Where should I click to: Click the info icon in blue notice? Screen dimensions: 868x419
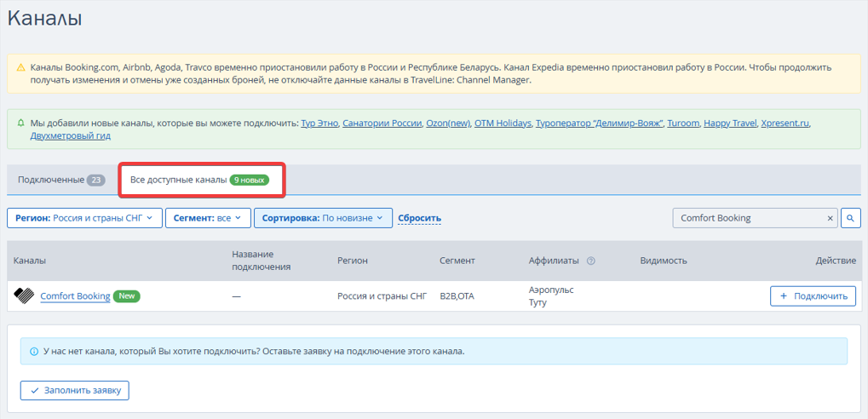coord(34,352)
